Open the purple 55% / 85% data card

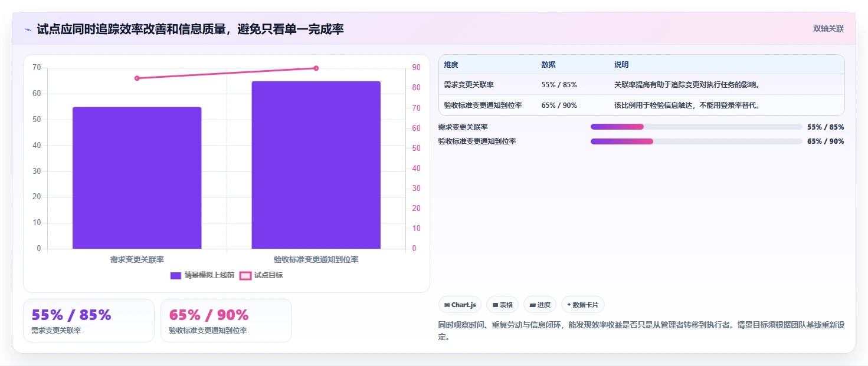[x=89, y=321]
